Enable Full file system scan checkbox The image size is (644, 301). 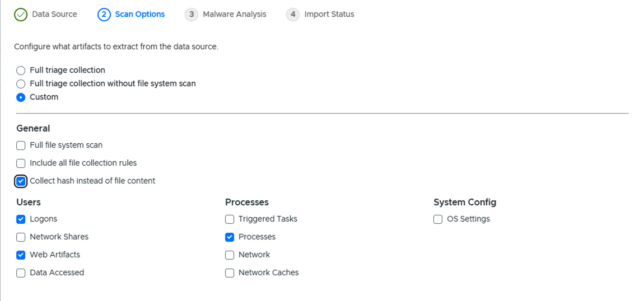pyautogui.click(x=21, y=145)
